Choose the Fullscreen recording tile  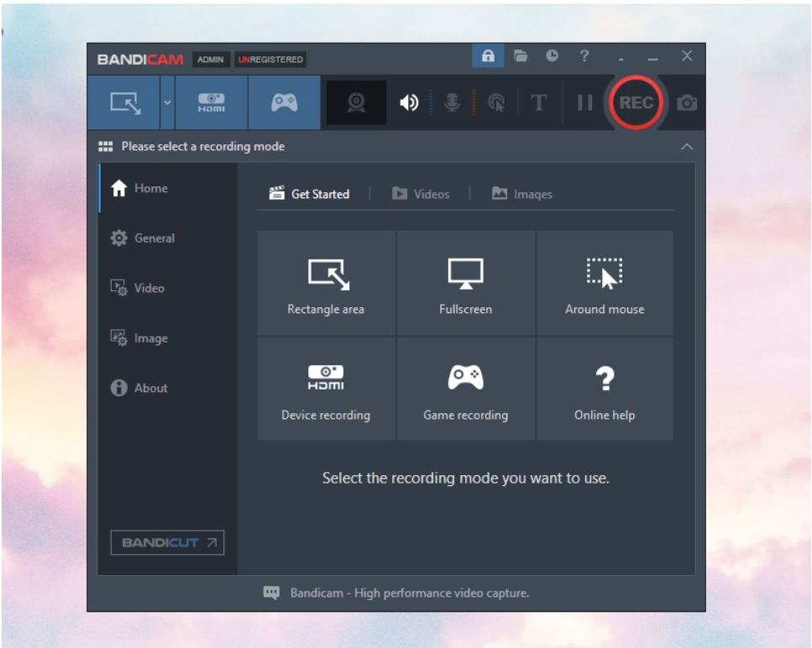coord(465,283)
